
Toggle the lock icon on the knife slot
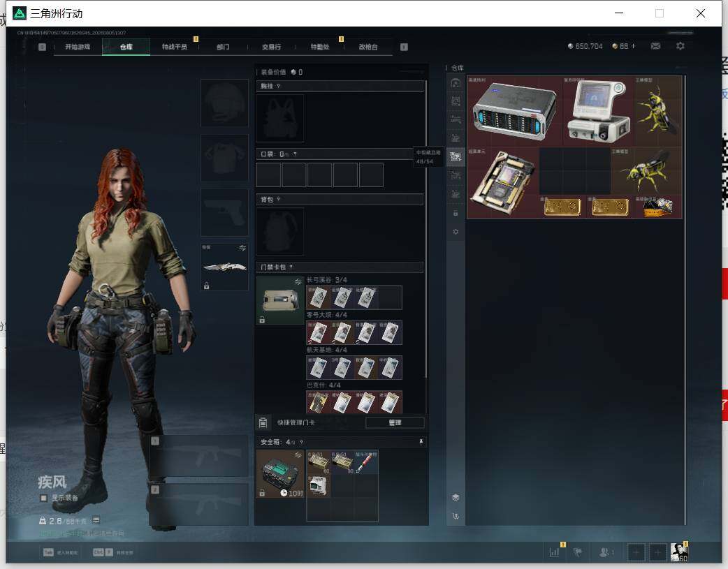[206, 286]
